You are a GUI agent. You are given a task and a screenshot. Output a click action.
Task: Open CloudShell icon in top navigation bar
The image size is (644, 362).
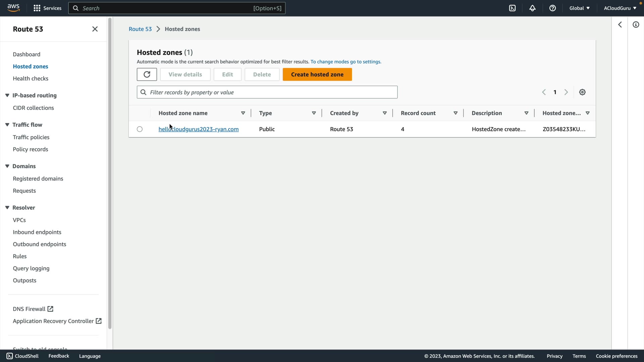coord(512,8)
